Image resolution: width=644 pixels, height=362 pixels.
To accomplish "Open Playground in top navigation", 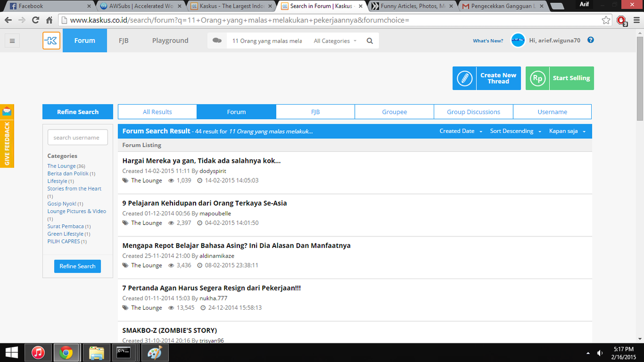I will point(170,40).
